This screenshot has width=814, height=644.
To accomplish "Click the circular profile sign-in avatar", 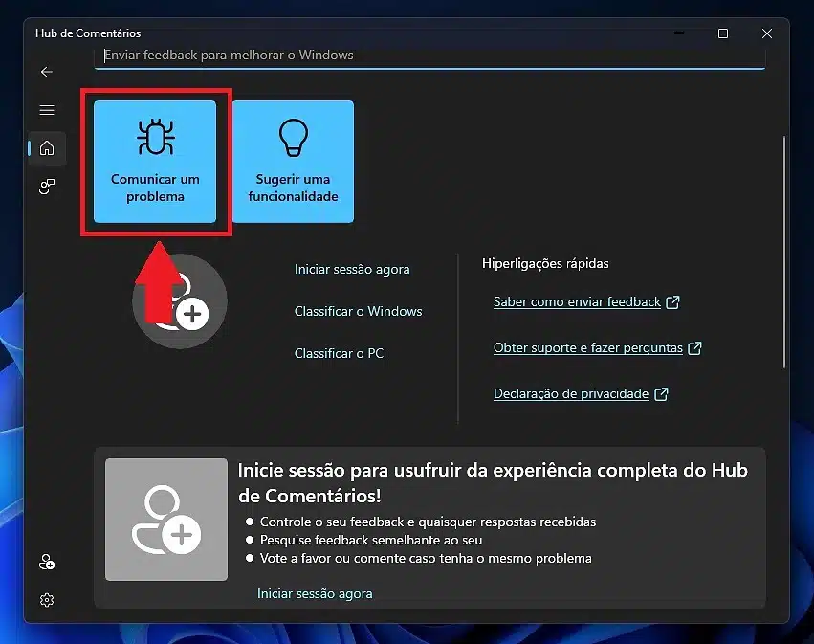I will pyautogui.click(x=180, y=301).
